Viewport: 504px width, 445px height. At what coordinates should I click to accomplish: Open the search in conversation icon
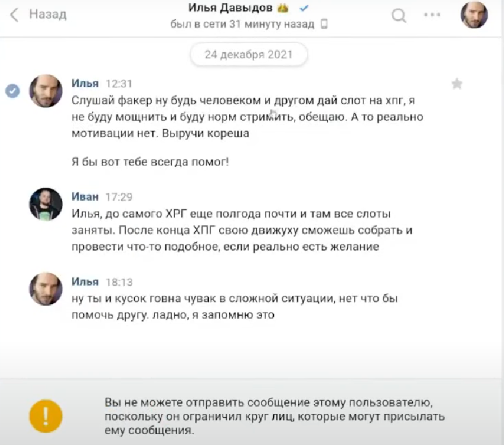tap(399, 15)
